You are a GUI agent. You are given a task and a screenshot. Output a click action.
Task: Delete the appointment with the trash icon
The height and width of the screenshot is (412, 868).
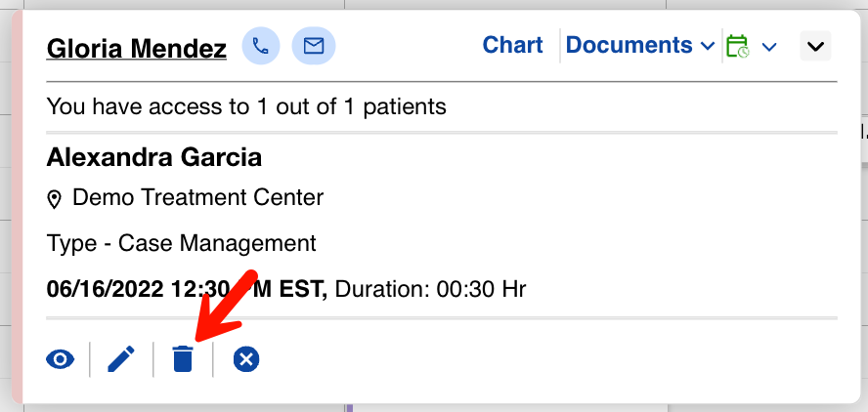coord(183,359)
